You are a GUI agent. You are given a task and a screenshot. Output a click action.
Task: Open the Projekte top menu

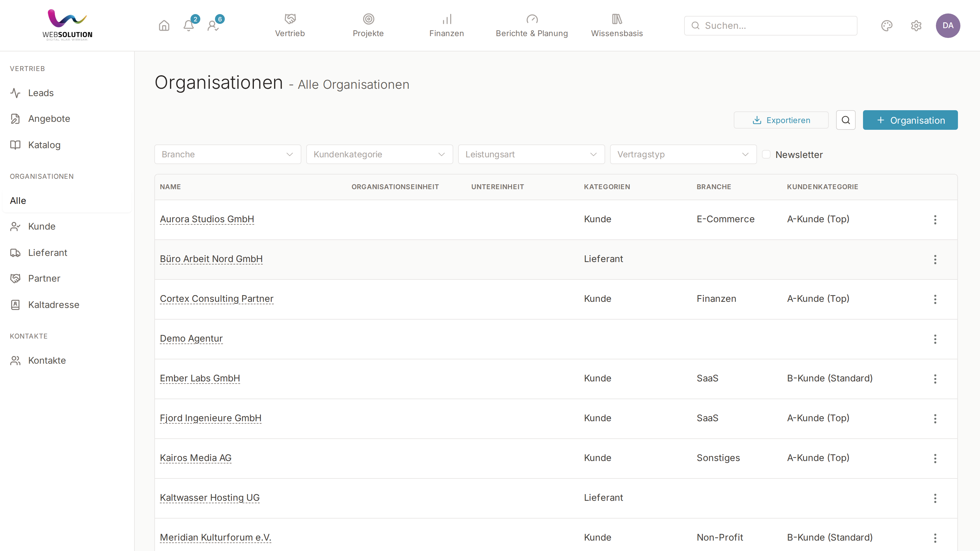coord(368,25)
